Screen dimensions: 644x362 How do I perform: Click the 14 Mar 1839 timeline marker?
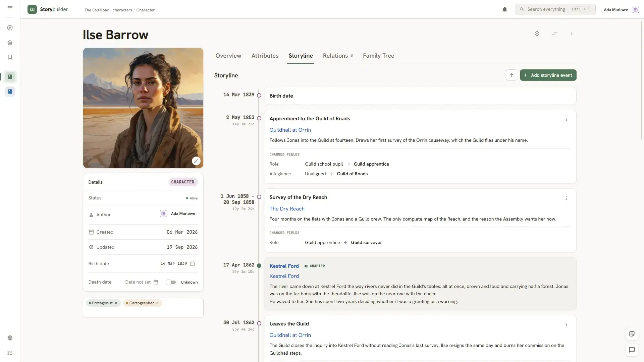tap(259, 96)
